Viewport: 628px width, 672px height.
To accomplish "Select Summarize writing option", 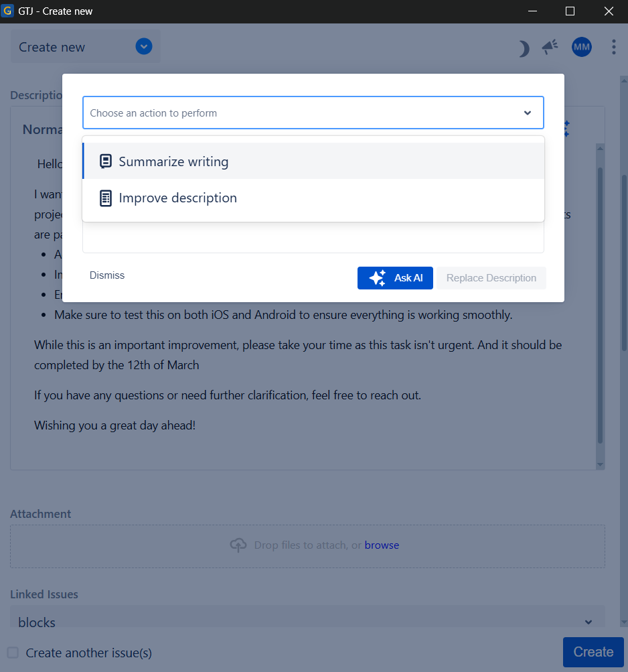I will [174, 161].
